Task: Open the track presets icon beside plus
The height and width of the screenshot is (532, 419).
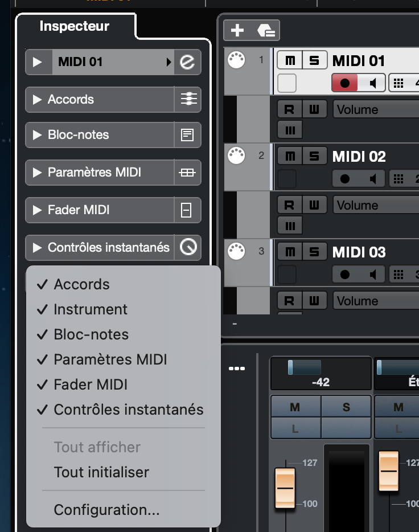Action: [266, 30]
